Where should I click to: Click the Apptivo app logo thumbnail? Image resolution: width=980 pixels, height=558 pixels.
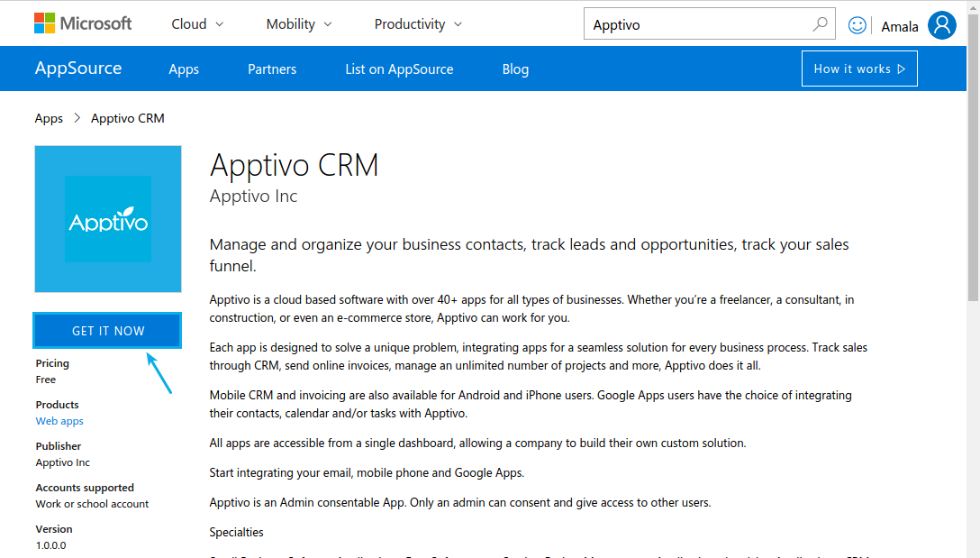click(108, 219)
